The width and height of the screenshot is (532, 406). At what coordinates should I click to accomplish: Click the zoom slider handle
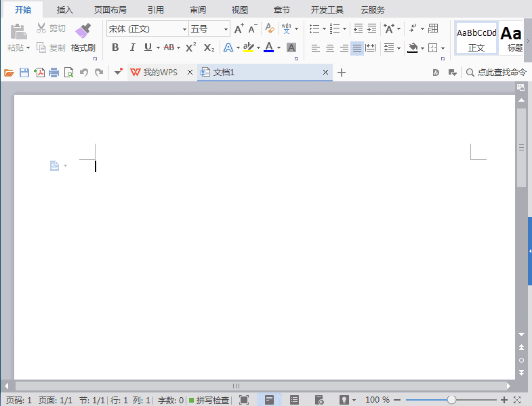(451, 400)
